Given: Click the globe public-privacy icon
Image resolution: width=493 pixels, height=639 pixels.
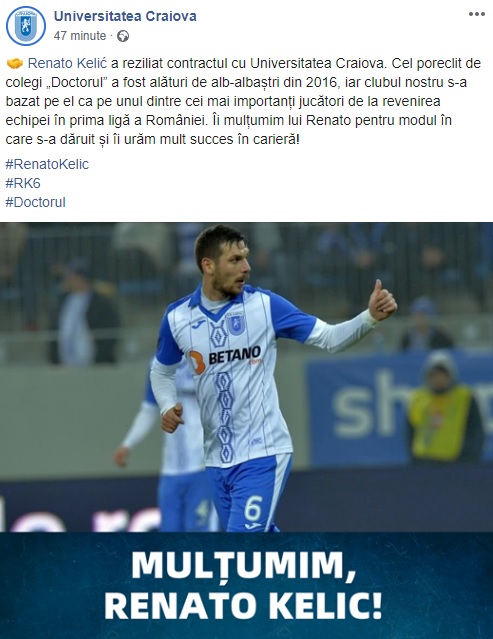Looking at the screenshot, I should [123, 36].
